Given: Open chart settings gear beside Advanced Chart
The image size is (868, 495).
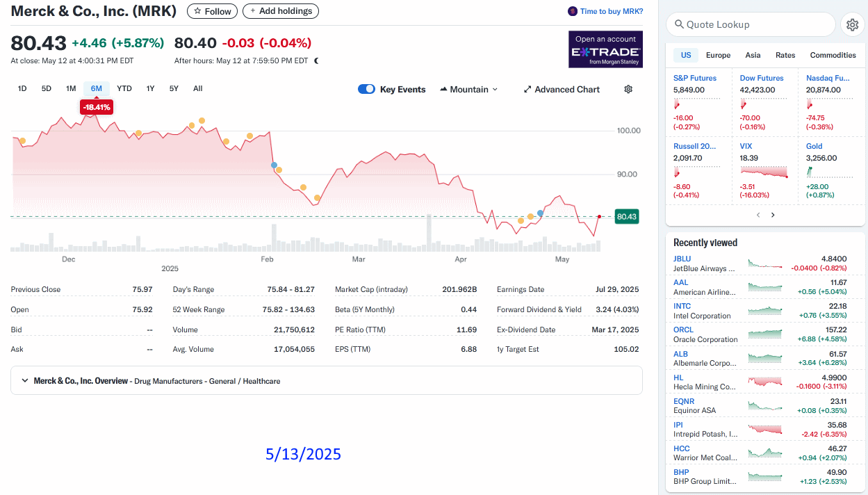Looking at the screenshot, I should (628, 89).
